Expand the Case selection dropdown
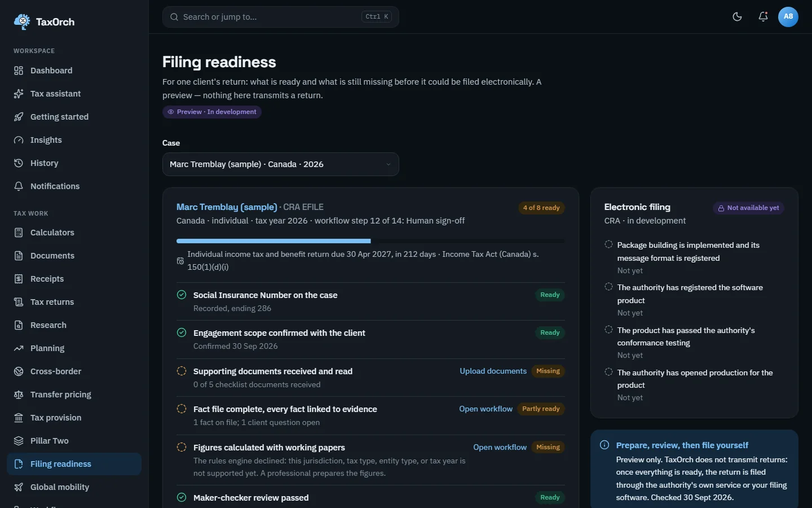812x508 pixels. 280,164
